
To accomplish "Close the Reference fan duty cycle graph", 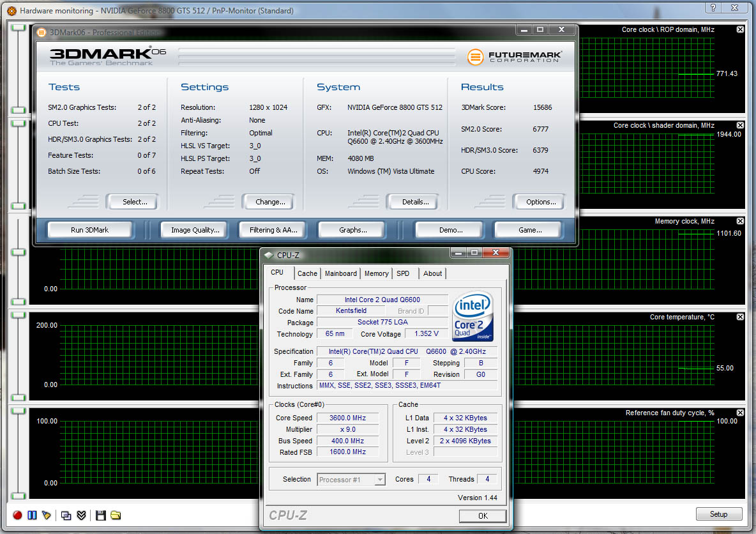I will (x=740, y=413).
